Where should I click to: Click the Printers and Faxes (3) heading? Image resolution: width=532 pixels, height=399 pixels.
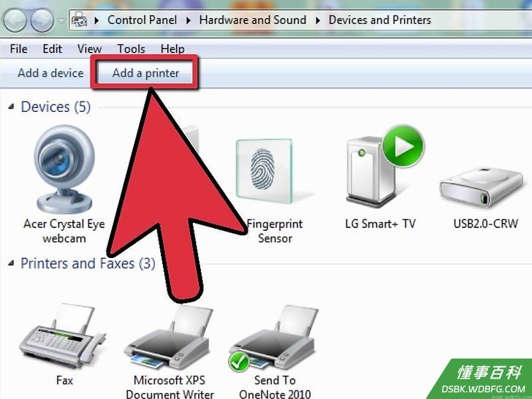click(88, 263)
